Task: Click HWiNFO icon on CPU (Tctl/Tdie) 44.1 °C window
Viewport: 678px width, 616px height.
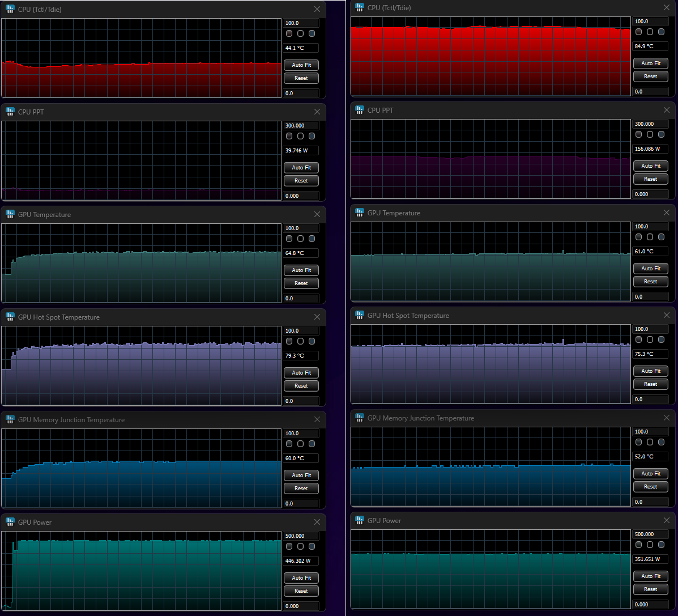Action: pyautogui.click(x=10, y=9)
